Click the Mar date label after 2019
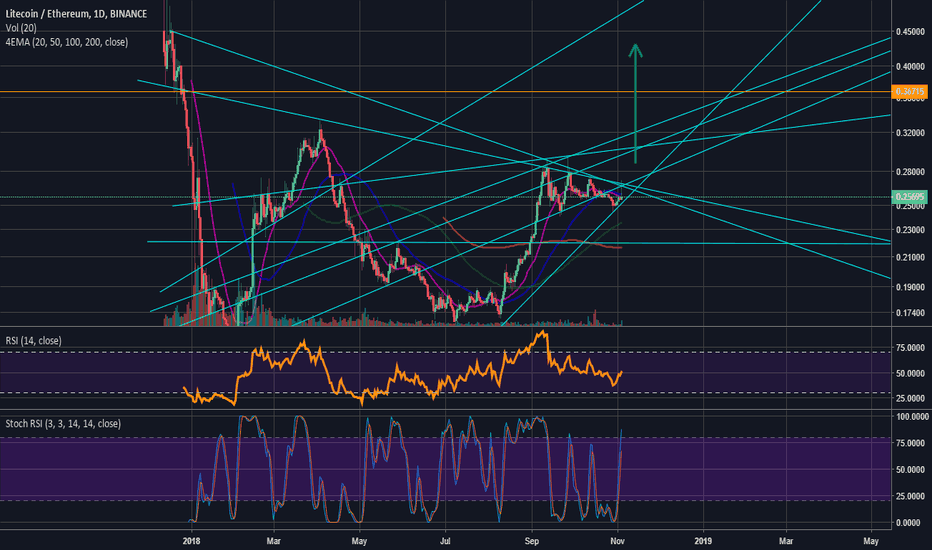This screenshot has width=932, height=550. pos(786,541)
